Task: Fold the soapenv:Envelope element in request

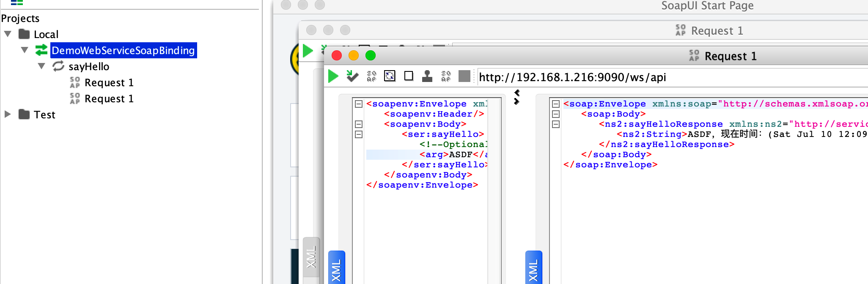Action: (x=359, y=104)
